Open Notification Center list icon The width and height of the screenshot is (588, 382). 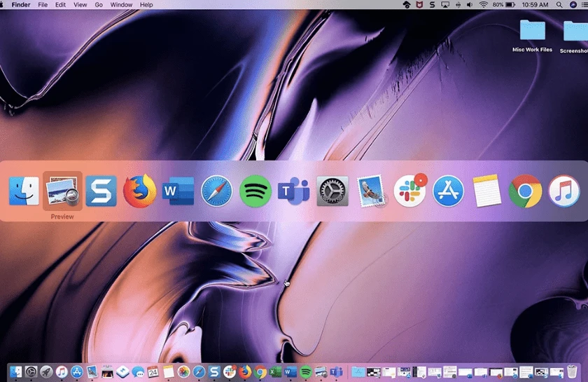(584, 5)
